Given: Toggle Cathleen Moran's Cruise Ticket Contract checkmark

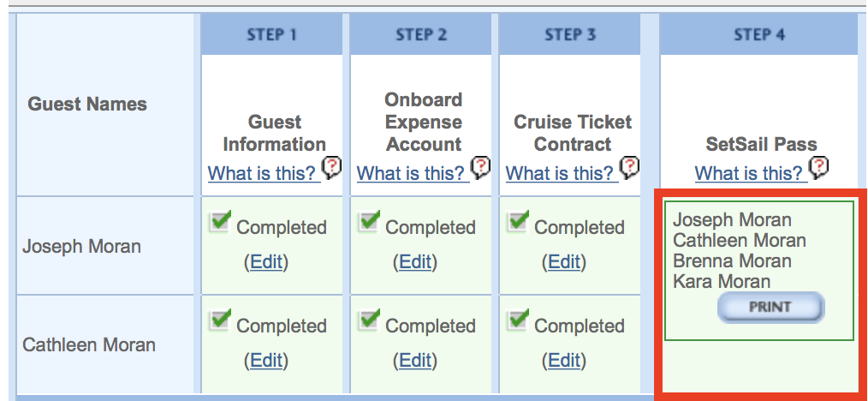Looking at the screenshot, I should click(x=518, y=320).
